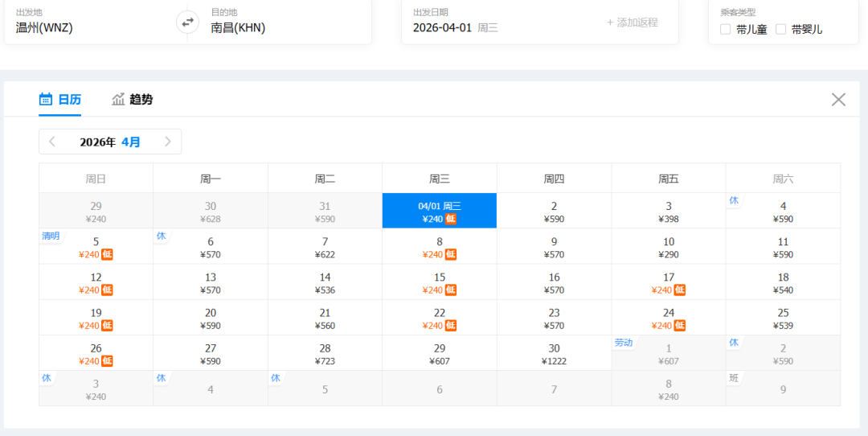Open the departure city field 温州(WNZ)
Viewport: 868px width, 436px height.
point(44,28)
